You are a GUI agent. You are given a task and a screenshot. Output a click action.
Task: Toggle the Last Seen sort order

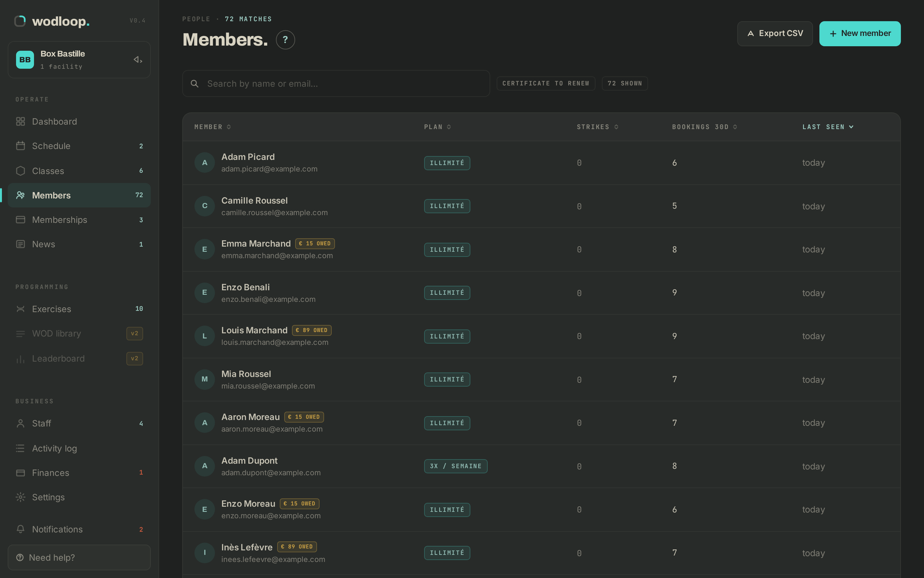(x=828, y=127)
